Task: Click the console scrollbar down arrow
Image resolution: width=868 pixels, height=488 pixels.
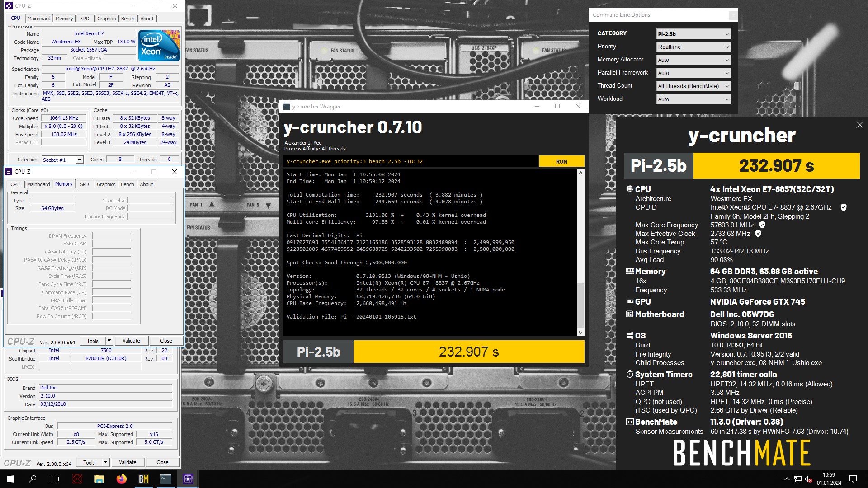Action: [x=580, y=333]
